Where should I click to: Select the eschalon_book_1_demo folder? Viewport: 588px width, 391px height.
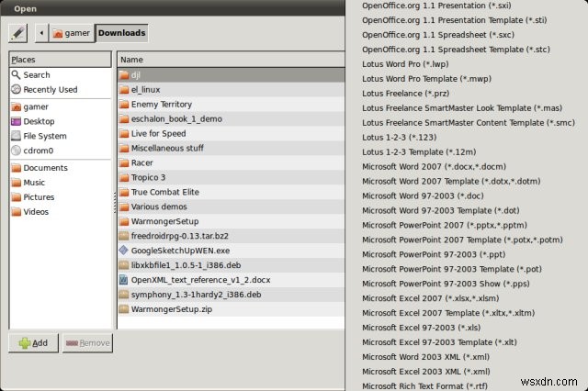coord(231,118)
